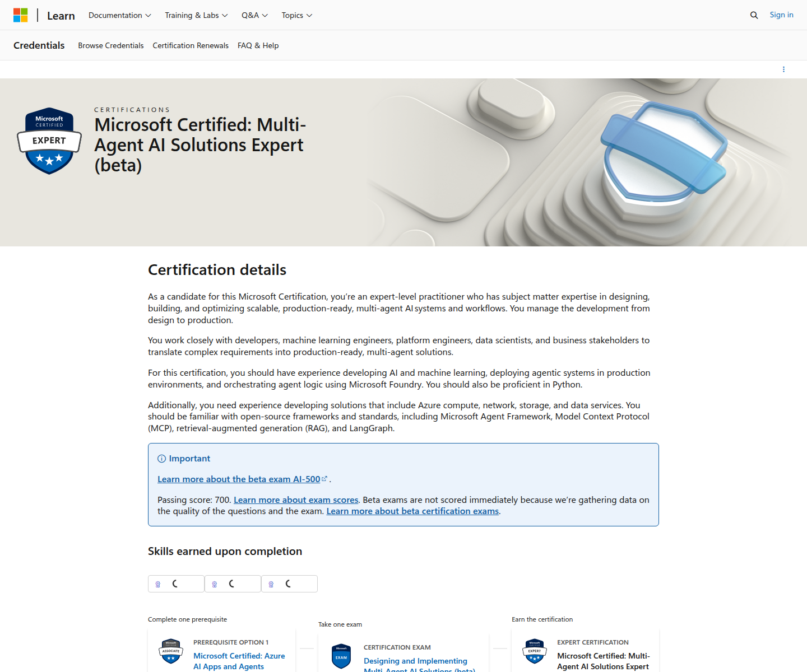This screenshot has width=807, height=672.
Task: Click the 'EXPERT CERTIFICATION' label
Action: pos(593,642)
